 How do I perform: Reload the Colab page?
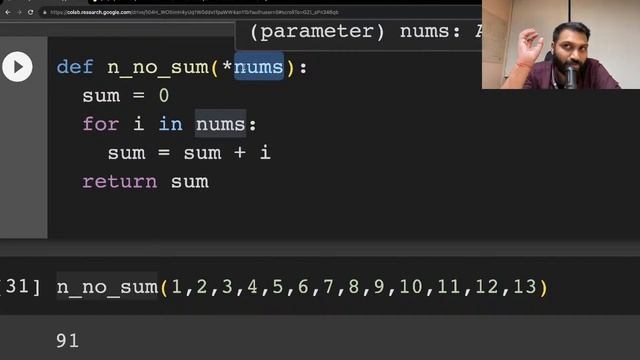(x=31, y=12)
